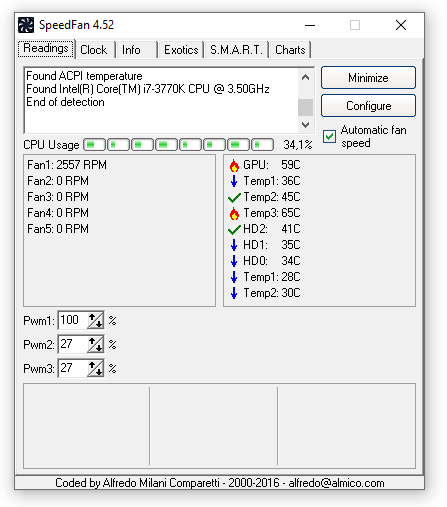The height and width of the screenshot is (507, 447).
Task: Click the GPU 59C temperature text
Action: pyautogui.click(x=272, y=165)
